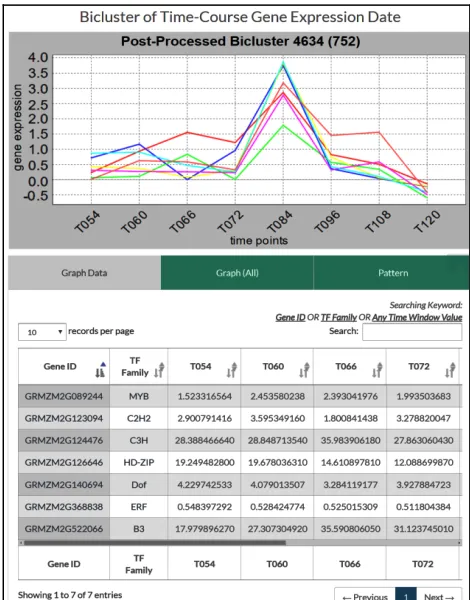Sort table by TF Family sort icon
The image size is (470, 600).
click(159, 370)
